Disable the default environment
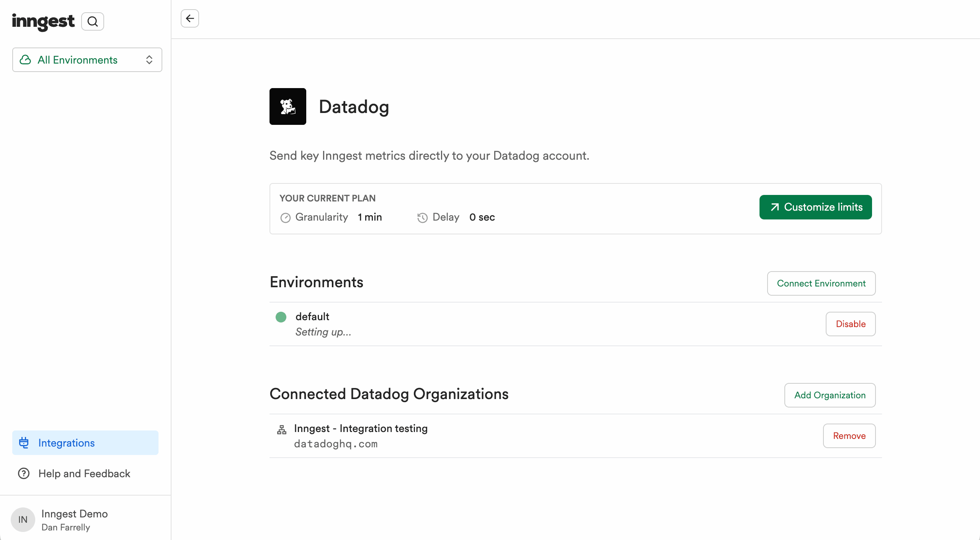 click(x=851, y=324)
